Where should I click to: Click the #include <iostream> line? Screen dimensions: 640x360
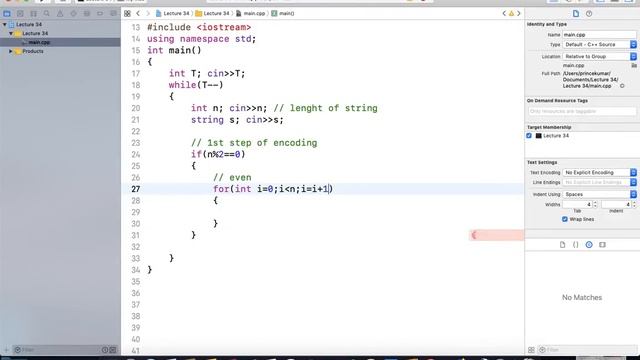pos(199,27)
